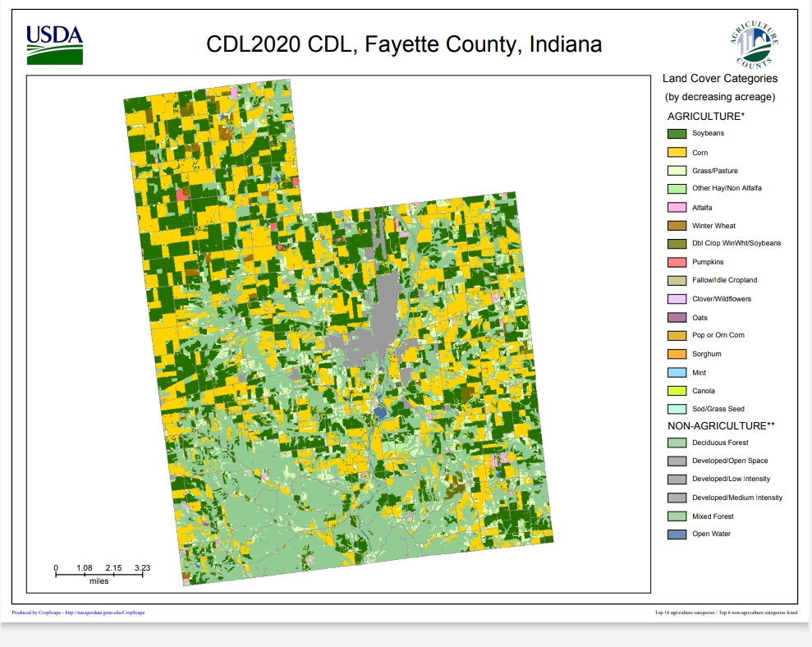This screenshot has height=647, width=812.
Task: Click the map title text
Action: (x=403, y=44)
